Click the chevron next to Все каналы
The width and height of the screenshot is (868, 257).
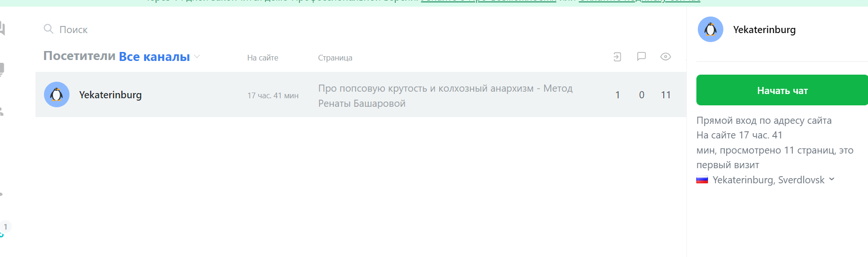[x=197, y=57]
